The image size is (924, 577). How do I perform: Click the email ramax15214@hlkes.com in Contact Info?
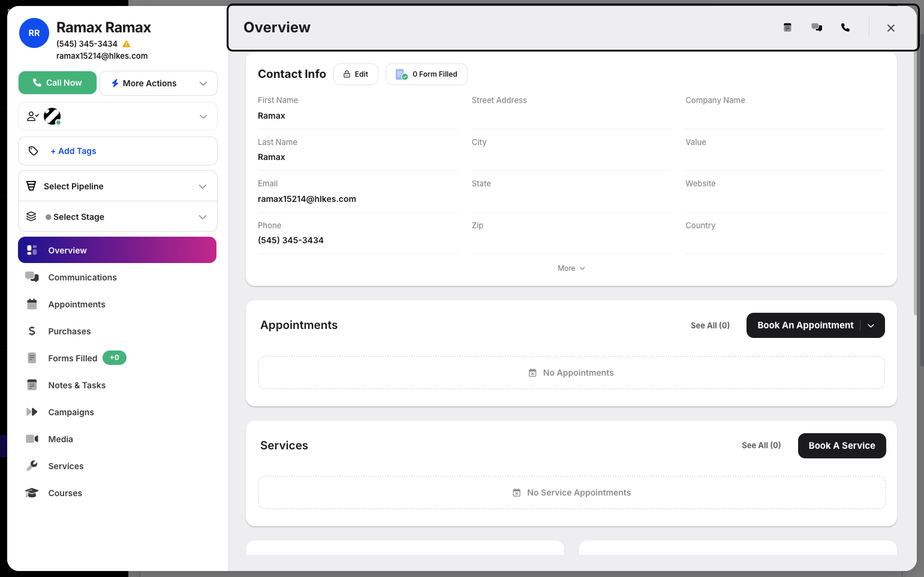307,199
